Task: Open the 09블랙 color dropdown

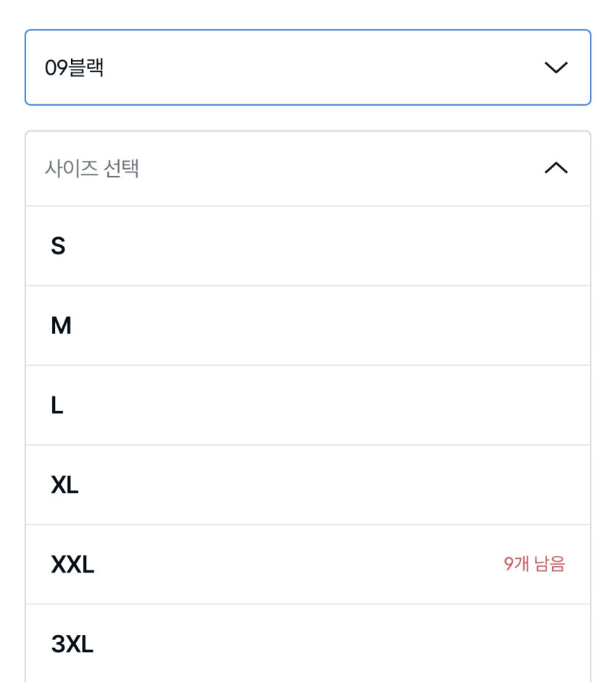Action: pos(307,67)
